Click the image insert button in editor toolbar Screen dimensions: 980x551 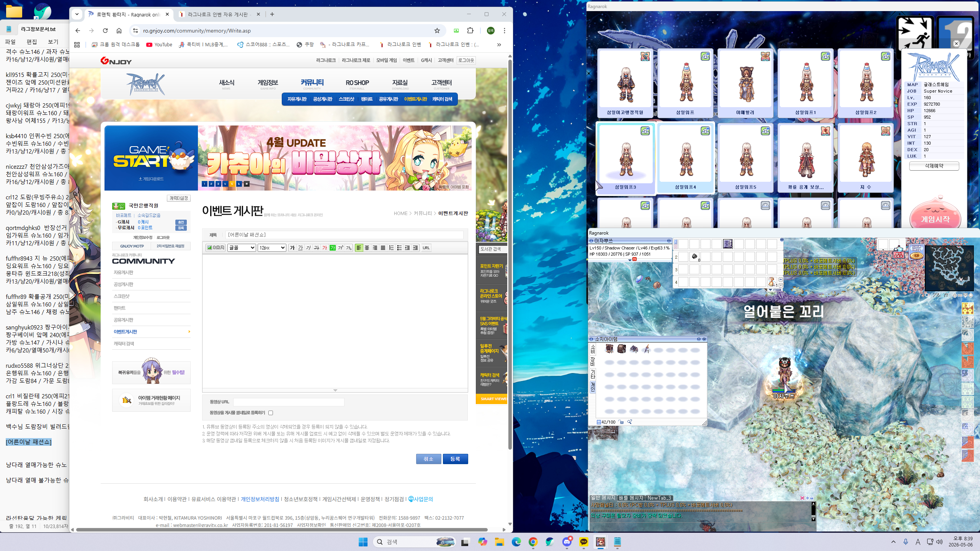coord(216,248)
